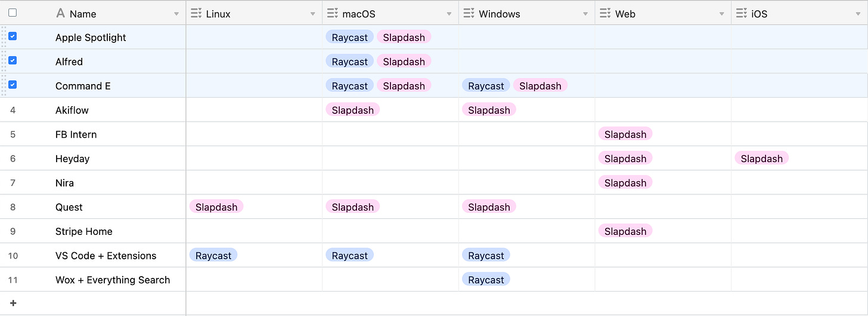This screenshot has width=868, height=316.
Task: Click Slapdash tag in Command E macOS cell
Action: point(404,86)
